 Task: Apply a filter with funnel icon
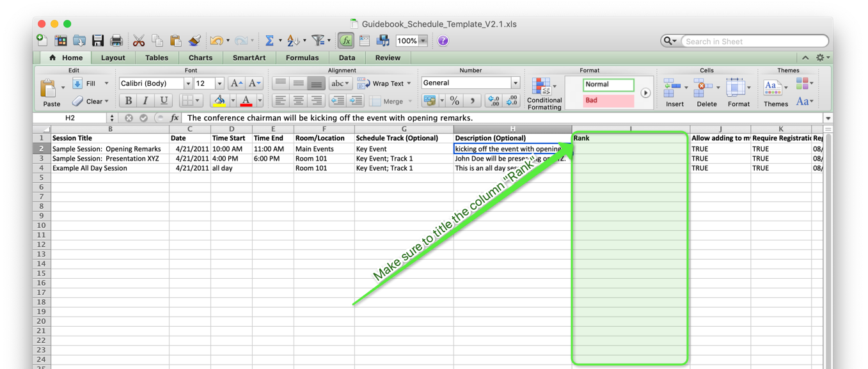(x=318, y=41)
